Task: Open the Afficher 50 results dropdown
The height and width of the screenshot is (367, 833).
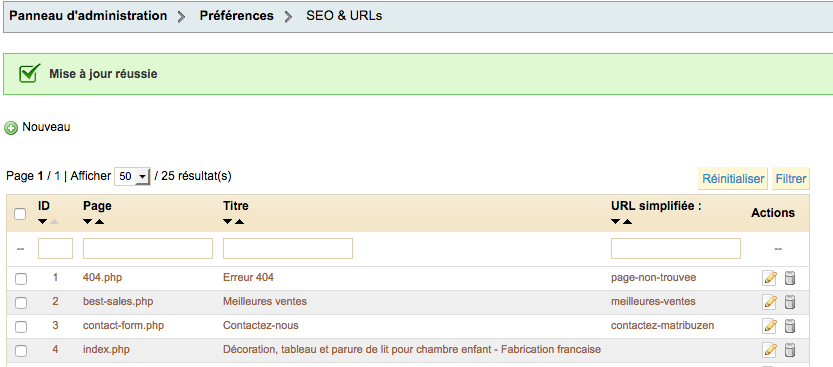Action: 133,176
